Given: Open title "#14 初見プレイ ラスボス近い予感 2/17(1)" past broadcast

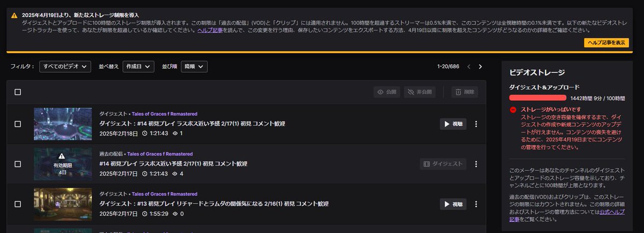Looking at the screenshot, I should (173, 163).
